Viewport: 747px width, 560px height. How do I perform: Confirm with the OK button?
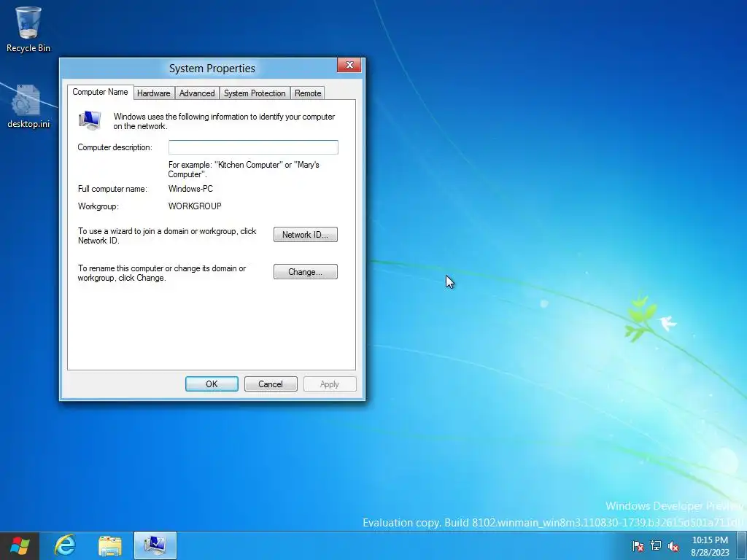click(x=212, y=384)
